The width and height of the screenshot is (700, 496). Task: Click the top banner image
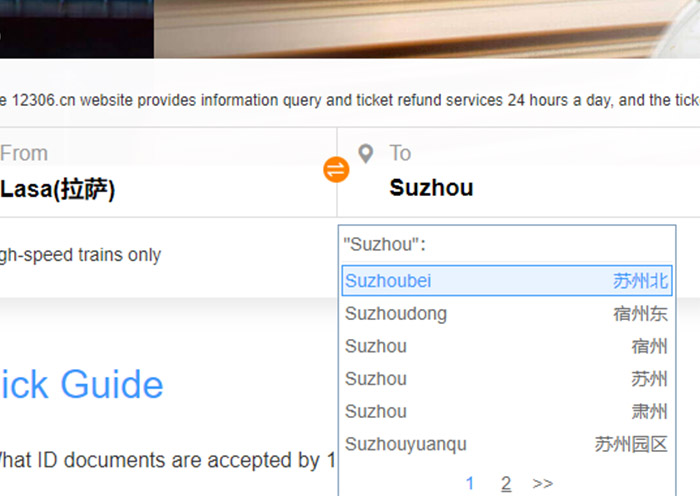tap(350, 29)
